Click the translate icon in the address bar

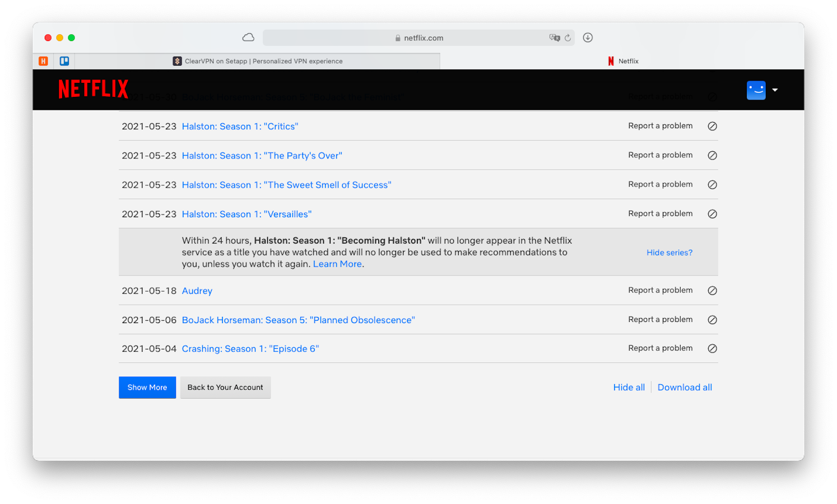(x=554, y=38)
